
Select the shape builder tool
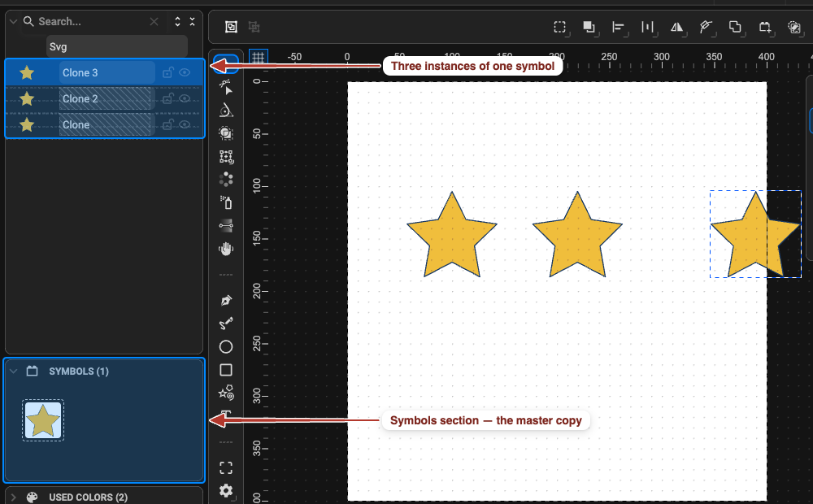tap(225, 133)
